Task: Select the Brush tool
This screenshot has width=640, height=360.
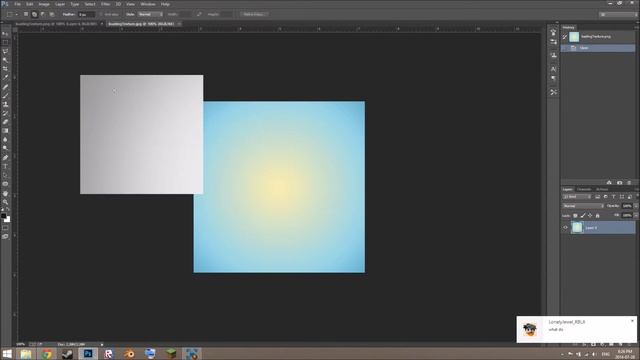Action: pyautogui.click(x=5, y=96)
